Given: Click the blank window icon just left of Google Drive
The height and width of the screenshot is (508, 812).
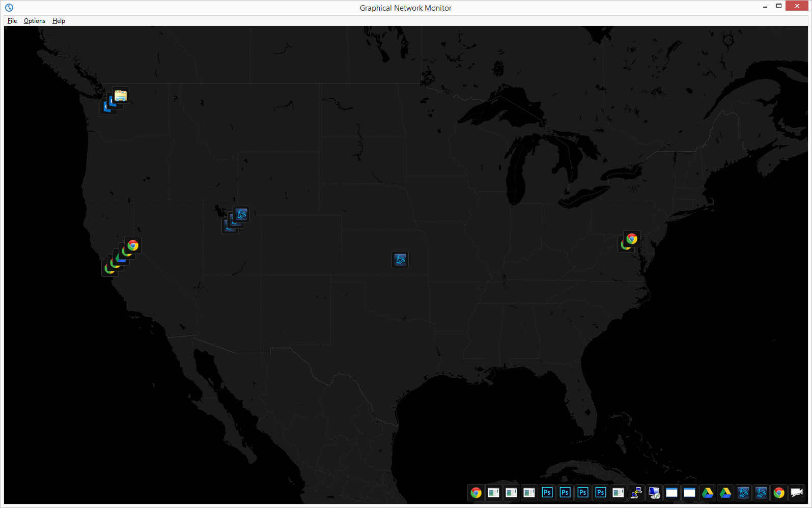Looking at the screenshot, I should click(690, 492).
